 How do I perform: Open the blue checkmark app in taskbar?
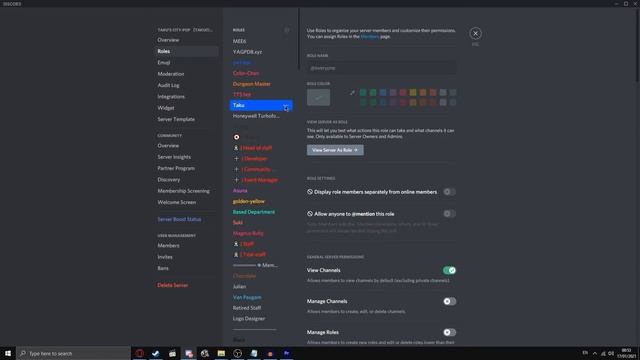[x=156, y=353]
